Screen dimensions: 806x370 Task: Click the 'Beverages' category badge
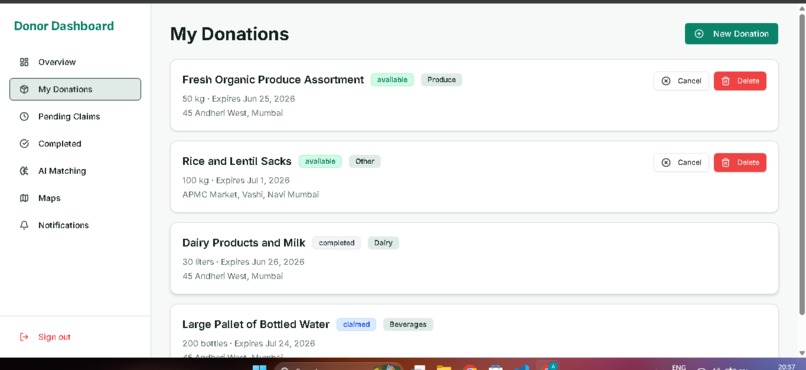(x=408, y=325)
